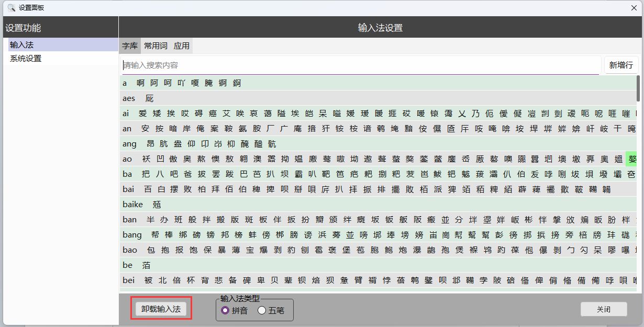This screenshot has width=644, height=327.
Task: Click the magnifier icon in the title bar
Action: click(x=10, y=8)
